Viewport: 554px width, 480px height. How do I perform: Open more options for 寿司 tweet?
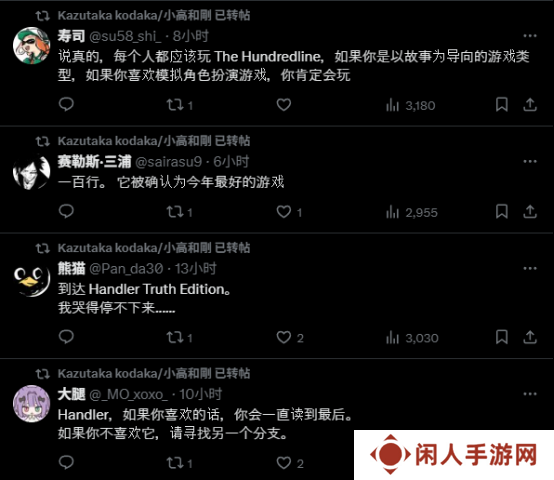[x=530, y=36]
